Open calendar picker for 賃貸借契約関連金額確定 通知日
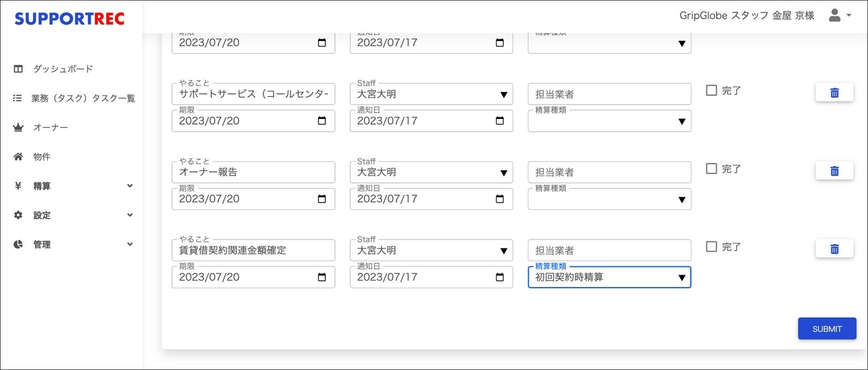 pos(499,277)
